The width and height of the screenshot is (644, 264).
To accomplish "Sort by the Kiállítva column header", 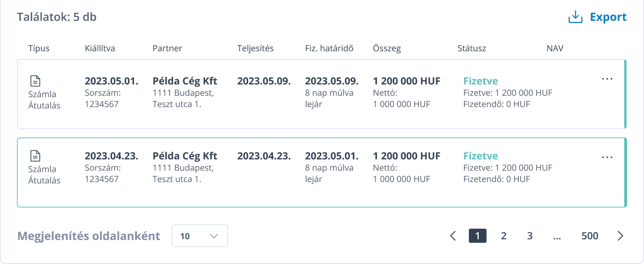I will click(100, 48).
